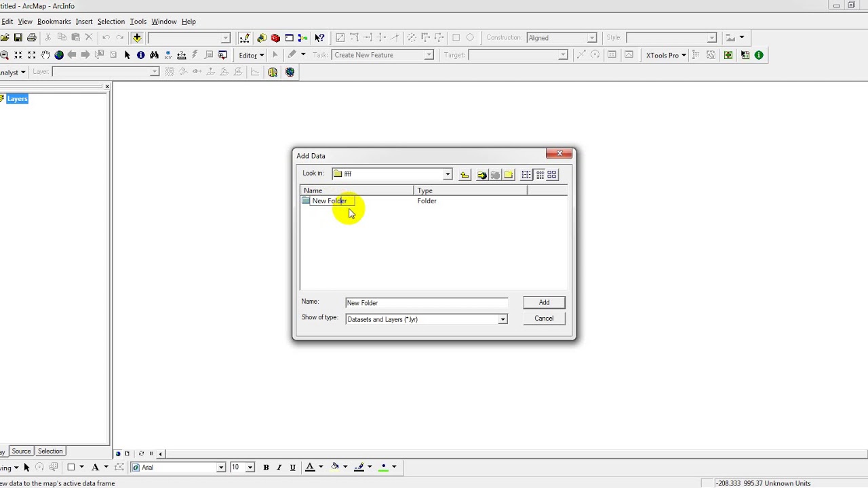Click the Name input field
Image resolution: width=868 pixels, height=488 pixels.
coord(427,303)
